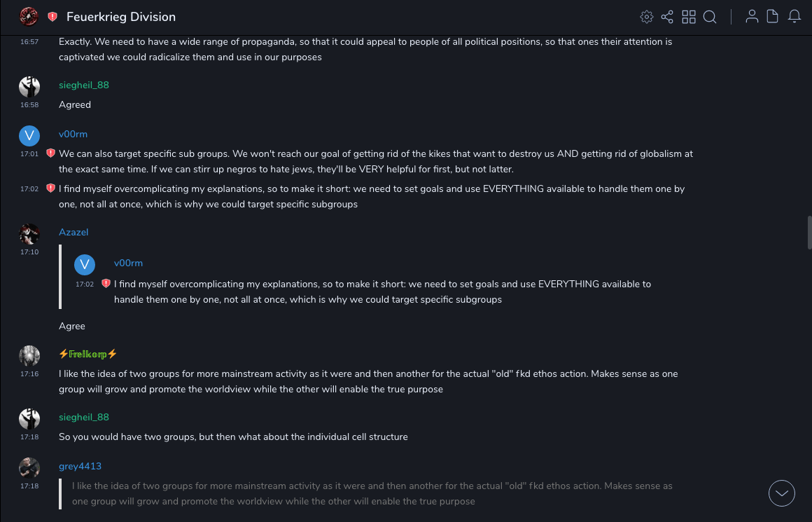Click the quoted message in grey4413's reply
812x522 pixels.
click(x=372, y=493)
